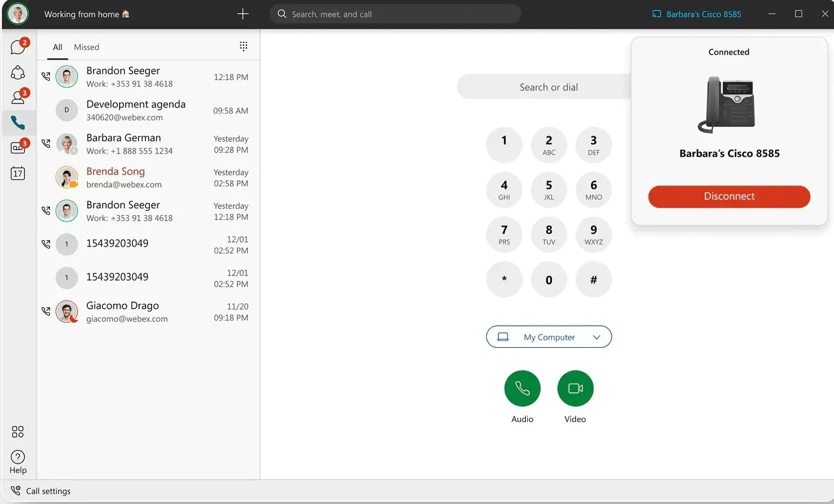
Task: Dial keypad digit 5 JKL
Action: point(548,190)
